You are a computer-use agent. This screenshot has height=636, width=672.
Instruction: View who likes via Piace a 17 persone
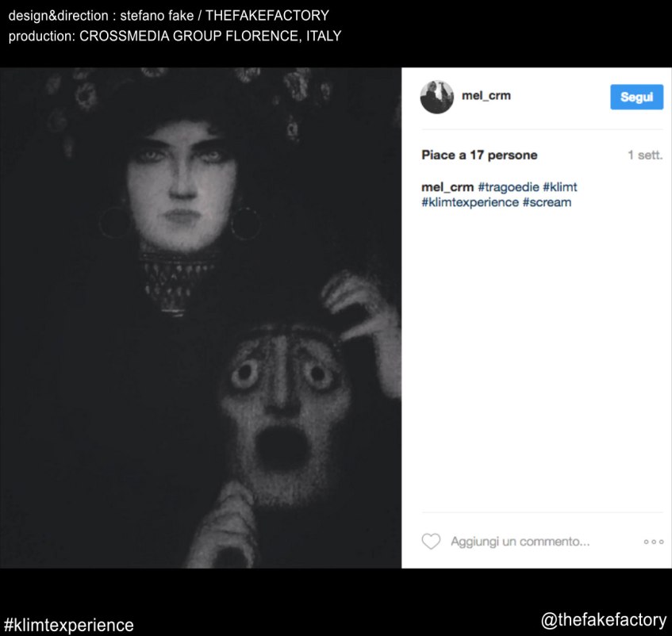479,155
